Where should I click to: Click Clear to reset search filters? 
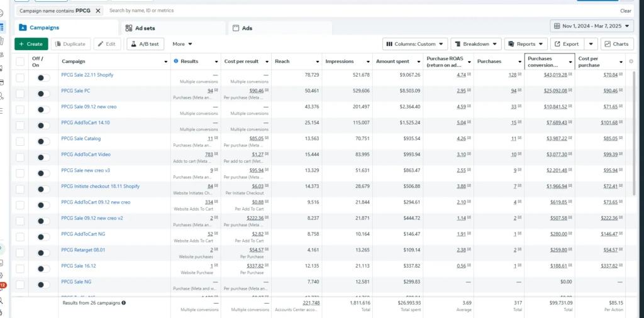pos(626,11)
